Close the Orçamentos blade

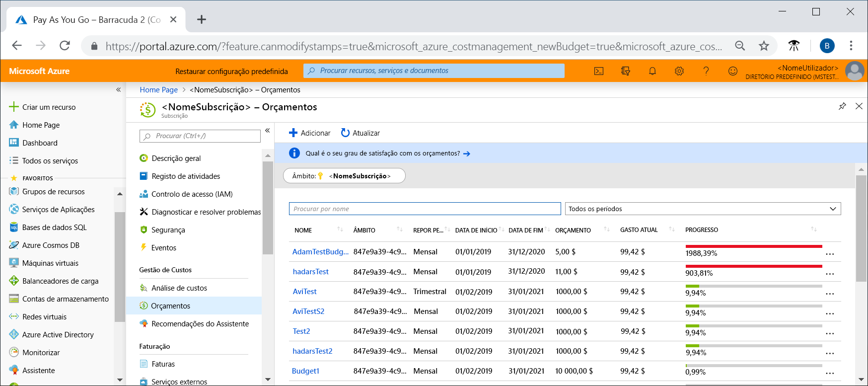(x=859, y=106)
